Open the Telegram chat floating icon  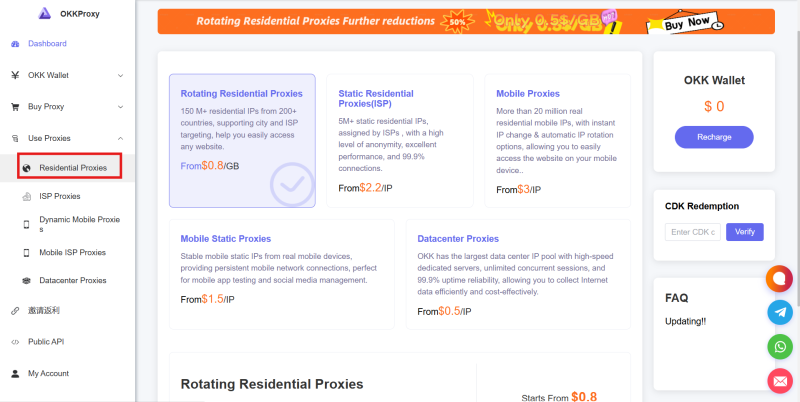(780, 312)
